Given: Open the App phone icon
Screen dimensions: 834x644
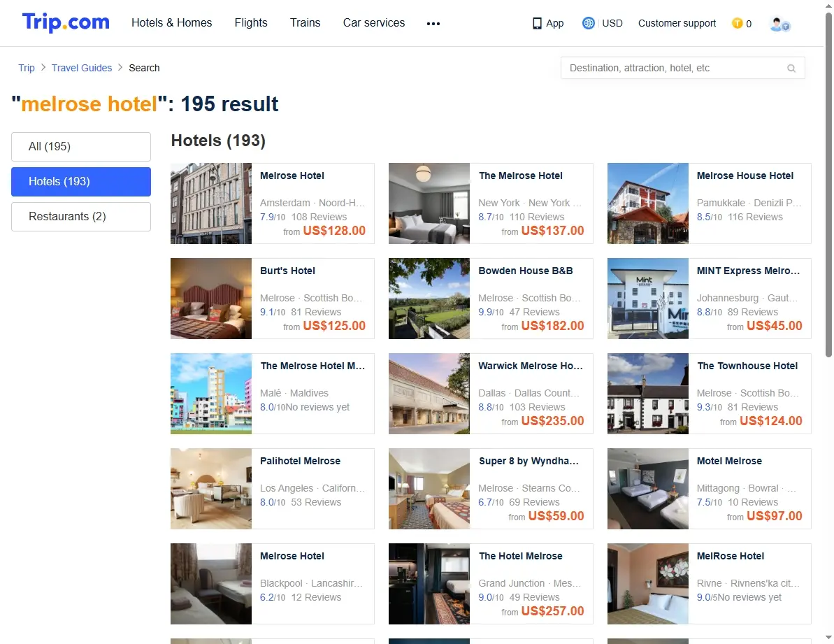Looking at the screenshot, I should coord(537,23).
